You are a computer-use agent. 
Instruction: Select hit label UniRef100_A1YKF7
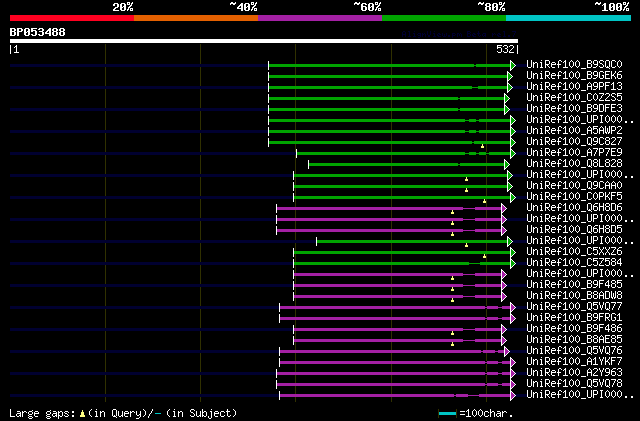[574, 362]
